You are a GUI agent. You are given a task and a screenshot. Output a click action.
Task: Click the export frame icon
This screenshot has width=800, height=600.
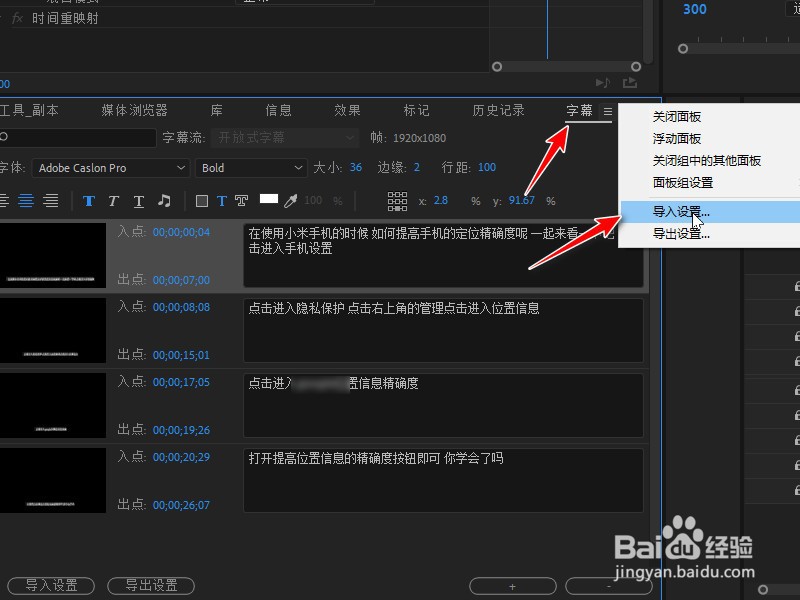630,83
